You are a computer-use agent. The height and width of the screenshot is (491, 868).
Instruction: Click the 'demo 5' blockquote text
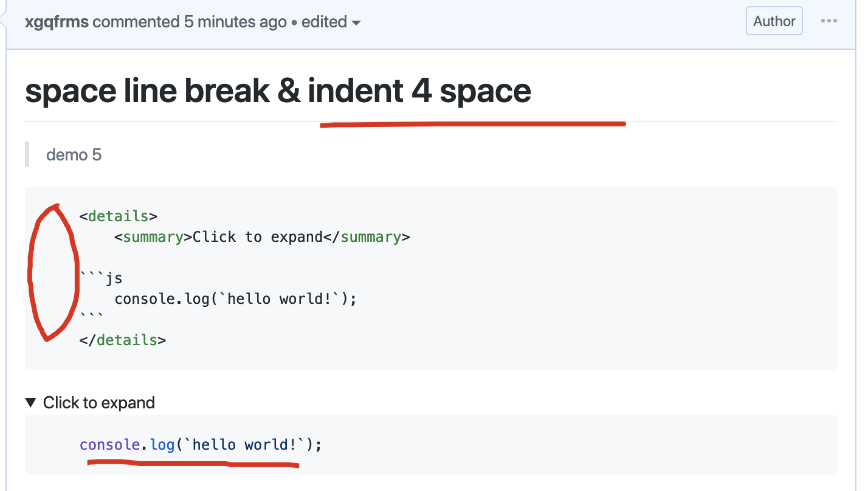coord(74,155)
